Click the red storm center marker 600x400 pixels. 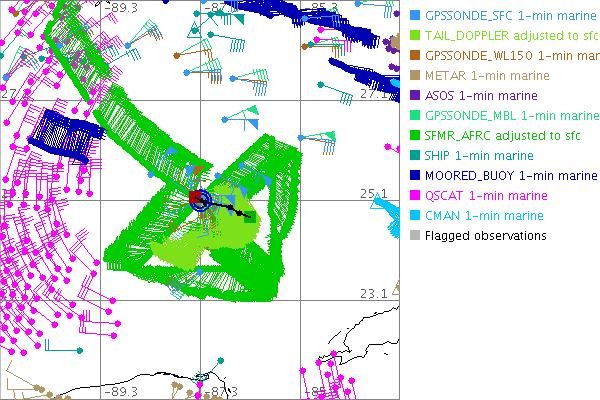[196, 199]
